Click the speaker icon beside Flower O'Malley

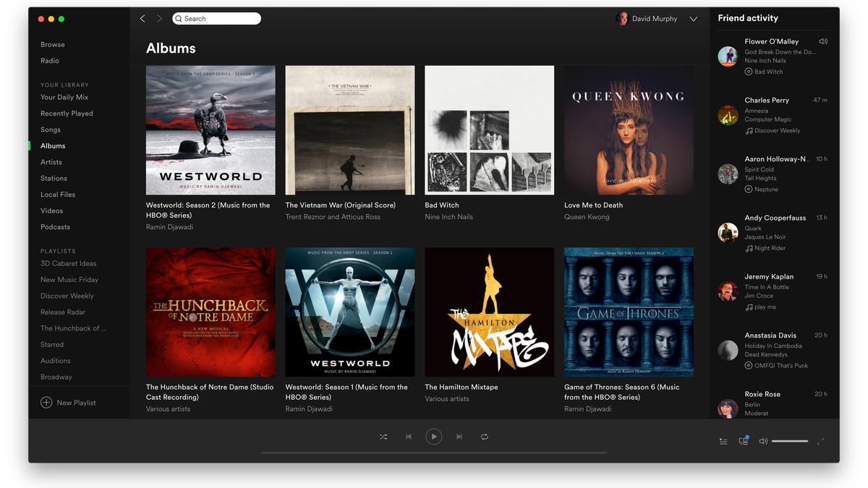823,42
